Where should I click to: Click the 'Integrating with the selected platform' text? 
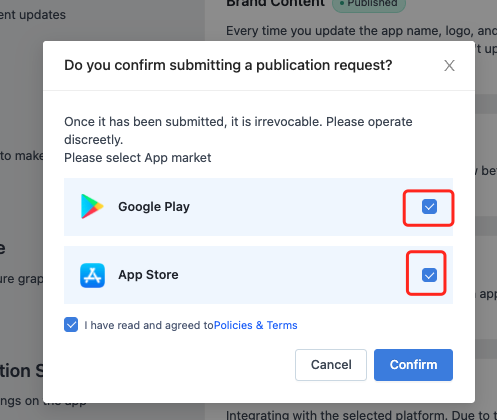361,415
